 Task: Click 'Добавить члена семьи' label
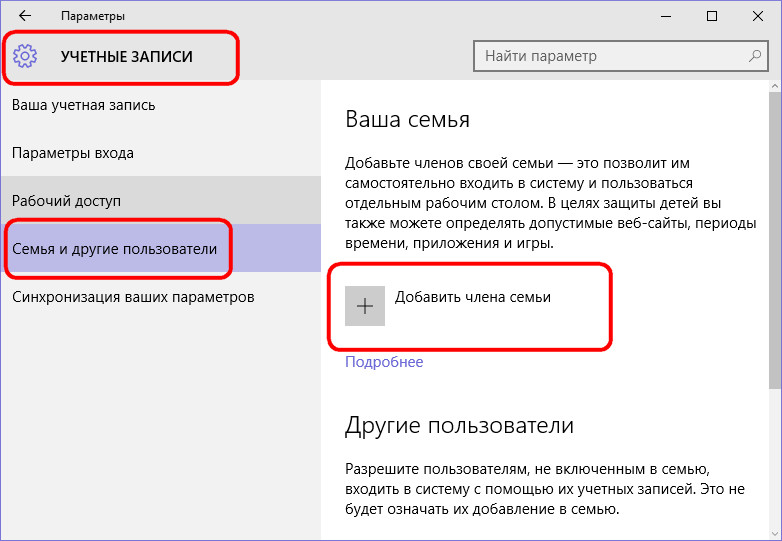(x=473, y=297)
